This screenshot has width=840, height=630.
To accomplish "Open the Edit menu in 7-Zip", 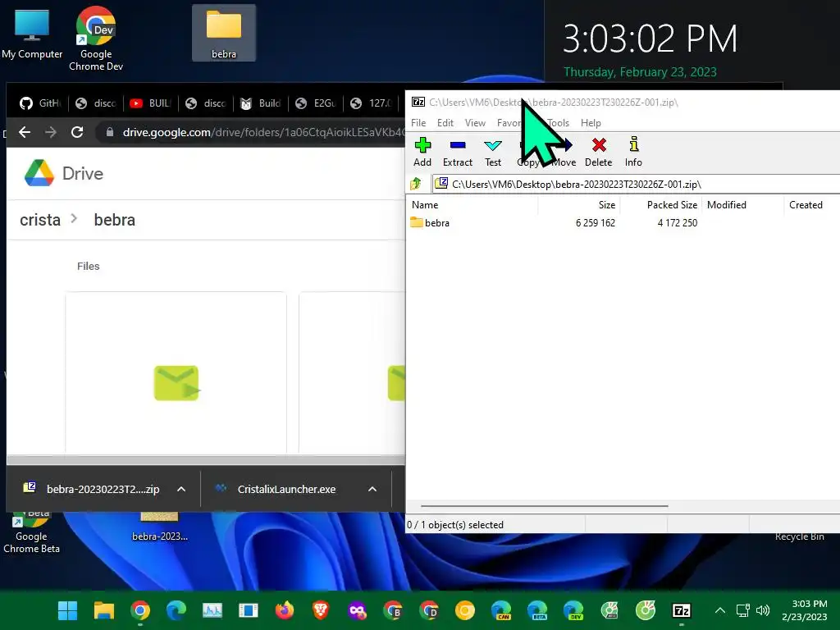I will coord(445,123).
